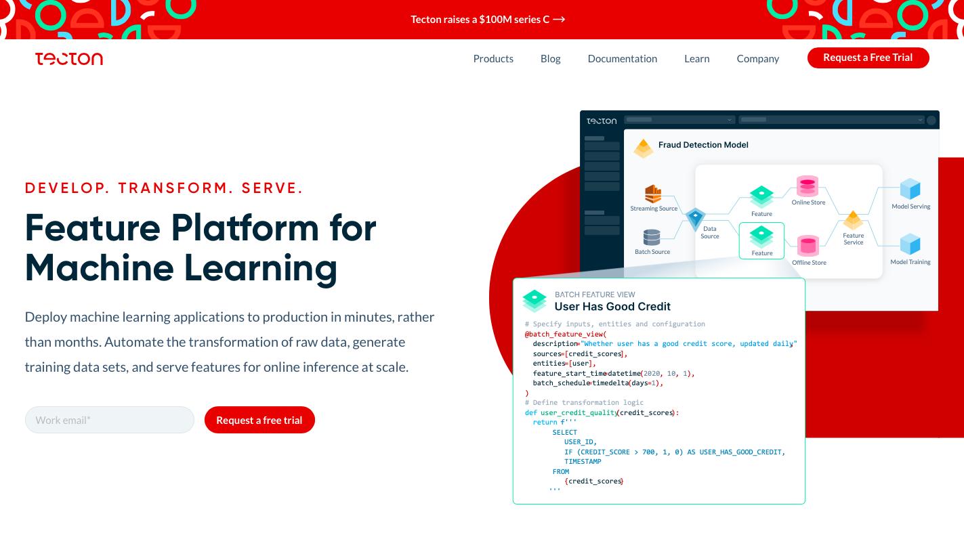Viewport: 964px width, 560px height.
Task: Click the @batch_feature_view( code line
Action: [x=566, y=334]
